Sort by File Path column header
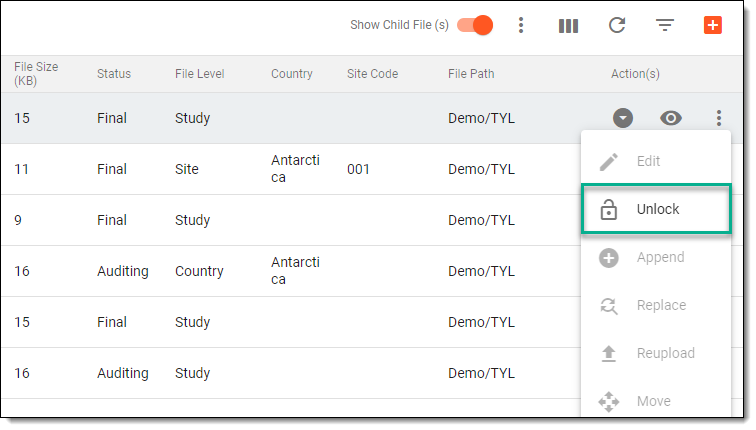The height and width of the screenshot is (430, 756). 471,74
